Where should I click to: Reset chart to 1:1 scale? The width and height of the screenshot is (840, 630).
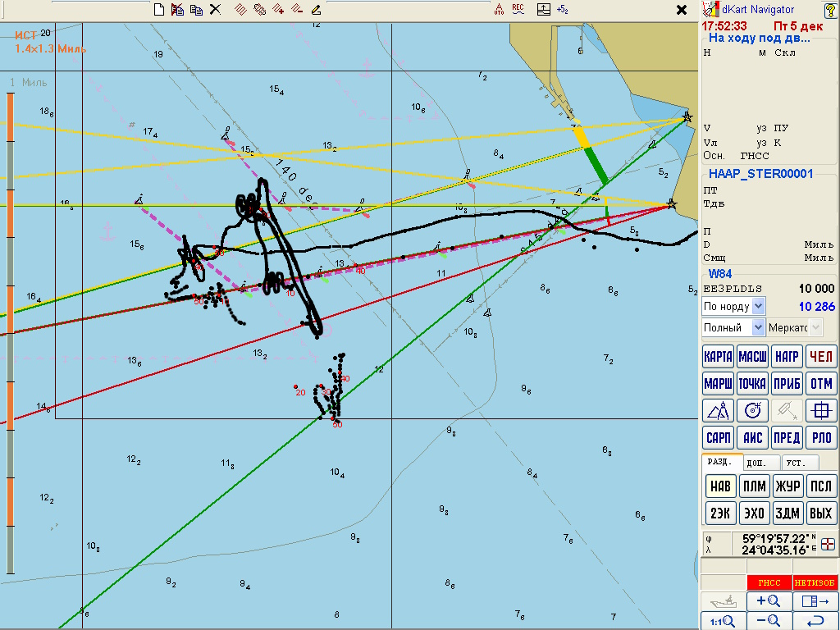[x=721, y=621]
